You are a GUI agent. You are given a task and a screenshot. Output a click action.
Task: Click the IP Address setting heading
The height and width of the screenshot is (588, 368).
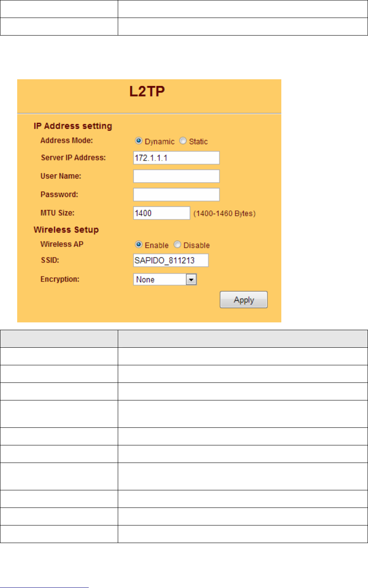coord(73,126)
